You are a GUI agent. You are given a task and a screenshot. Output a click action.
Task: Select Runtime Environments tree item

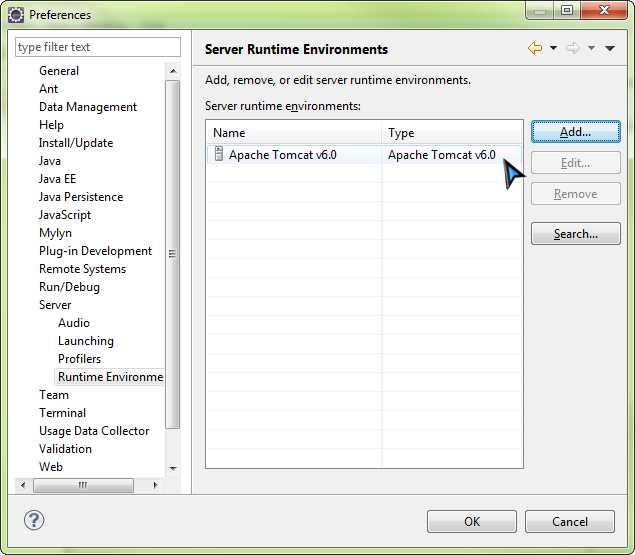point(110,377)
